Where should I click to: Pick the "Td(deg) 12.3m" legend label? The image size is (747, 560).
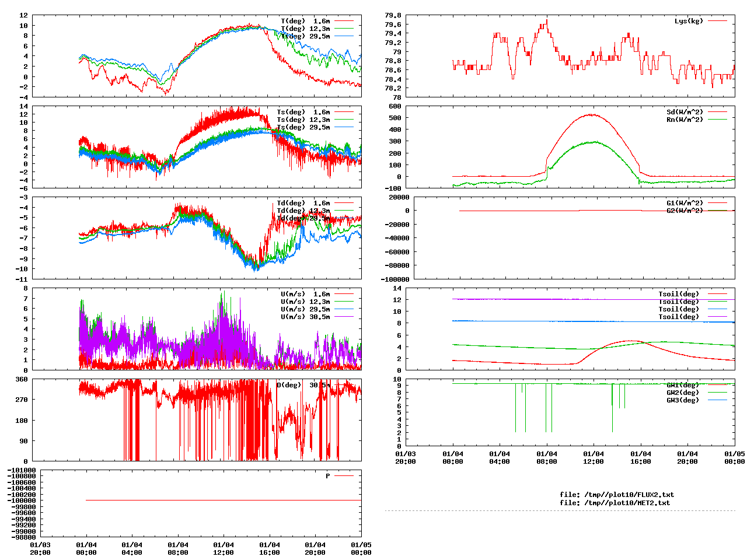[303, 211]
